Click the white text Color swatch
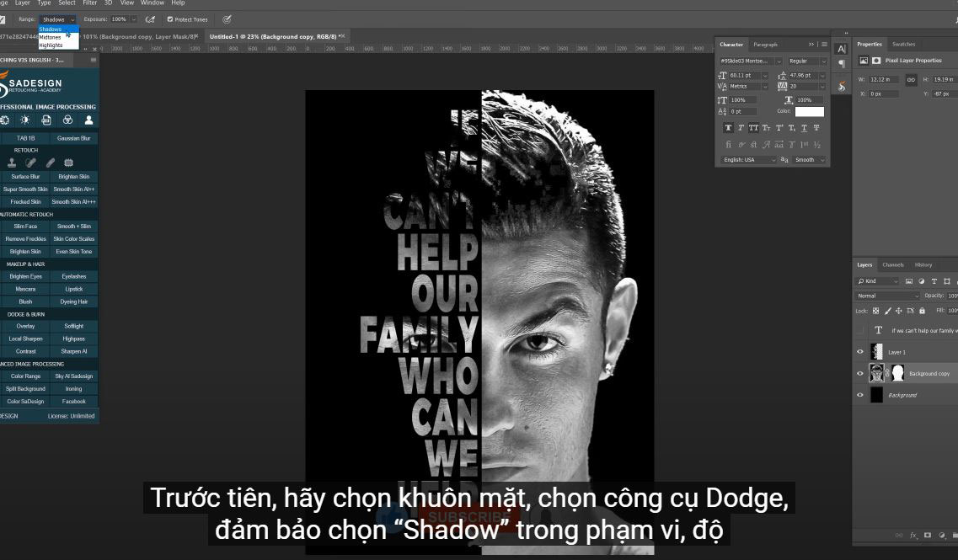Screen dimensions: 958x560 point(809,111)
